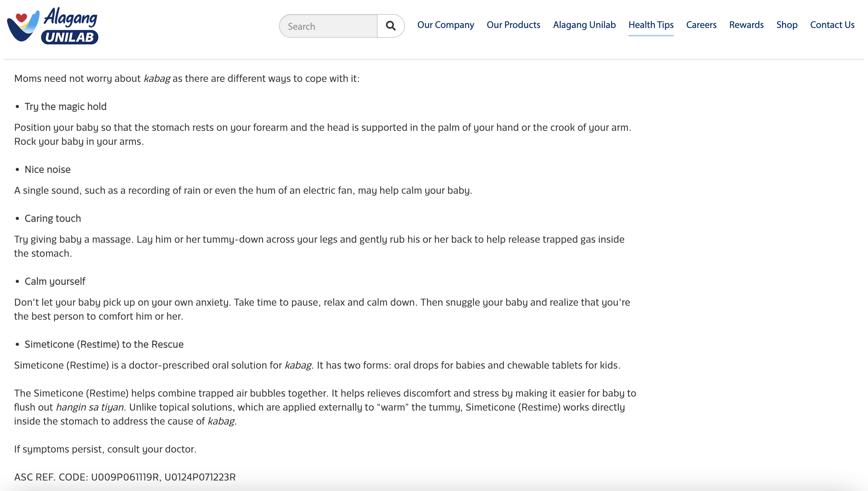Click the ASC REF. CODE text line

125,477
